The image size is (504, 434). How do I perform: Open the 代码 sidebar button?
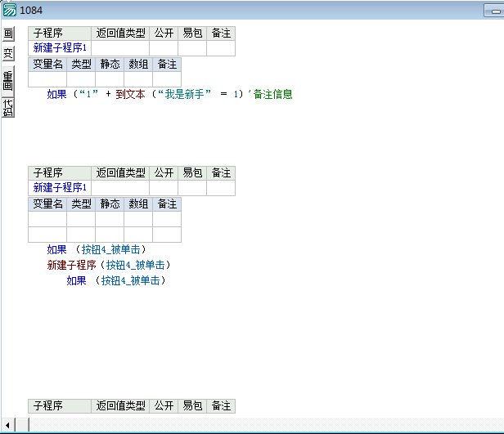8,107
